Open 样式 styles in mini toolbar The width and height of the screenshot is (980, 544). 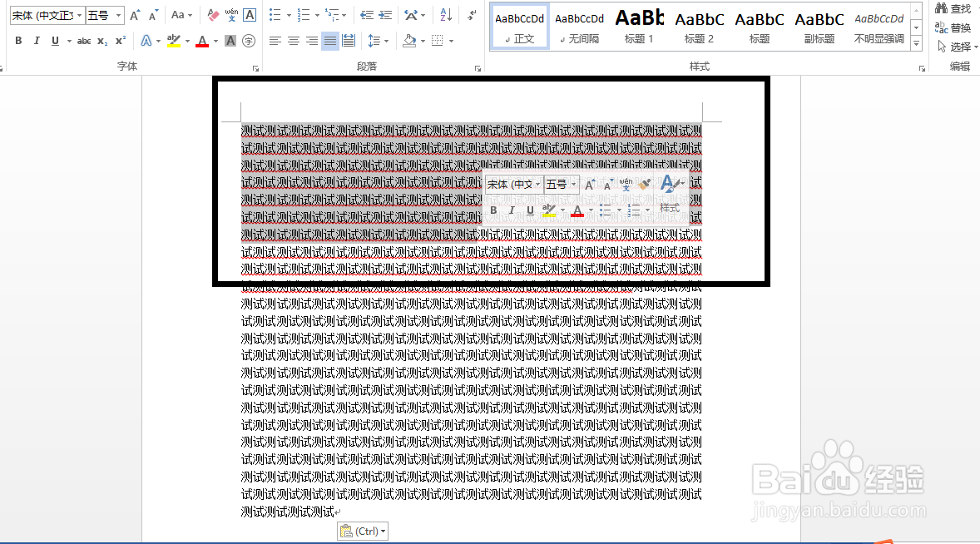[x=670, y=195]
